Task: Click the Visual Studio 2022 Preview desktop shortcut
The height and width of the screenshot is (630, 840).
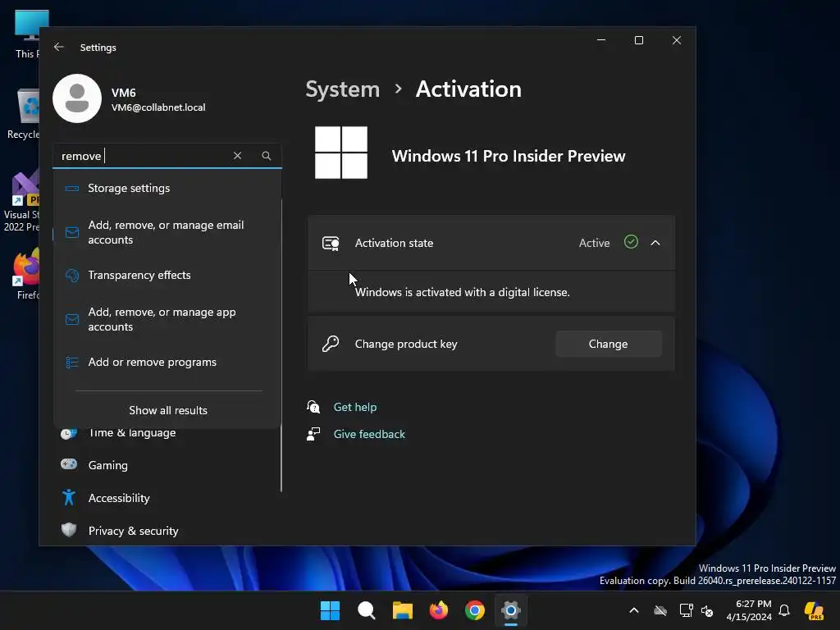Action: click(x=21, y=202)
